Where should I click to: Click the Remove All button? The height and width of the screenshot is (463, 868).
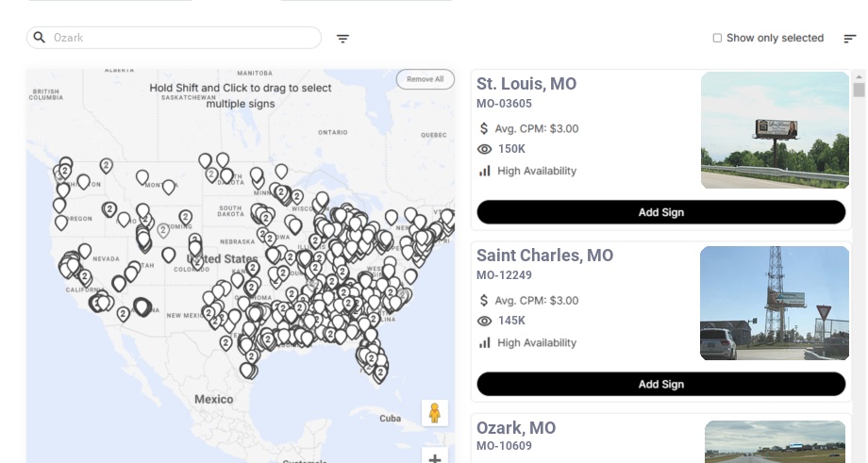coord(425,79)
